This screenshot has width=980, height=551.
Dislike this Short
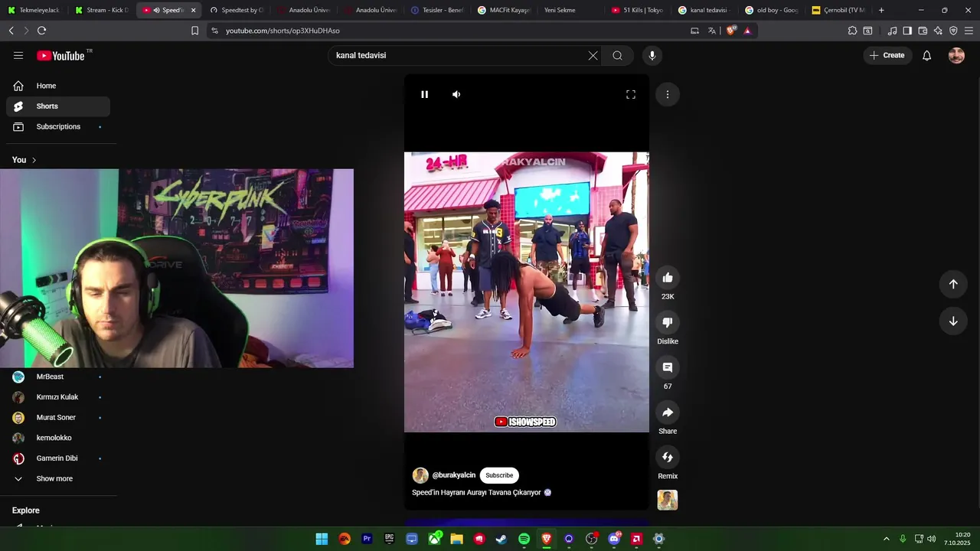tap(668, 323)
